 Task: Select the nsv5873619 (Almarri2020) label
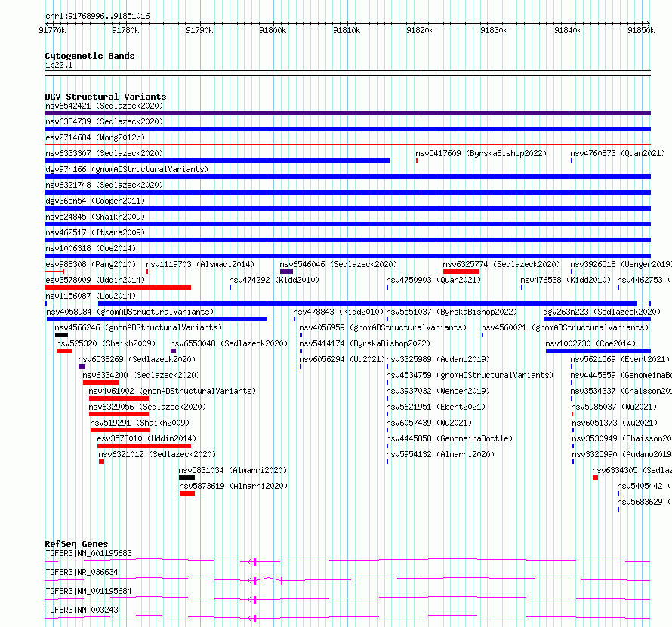pyautogui.click(x=233, y=486)
